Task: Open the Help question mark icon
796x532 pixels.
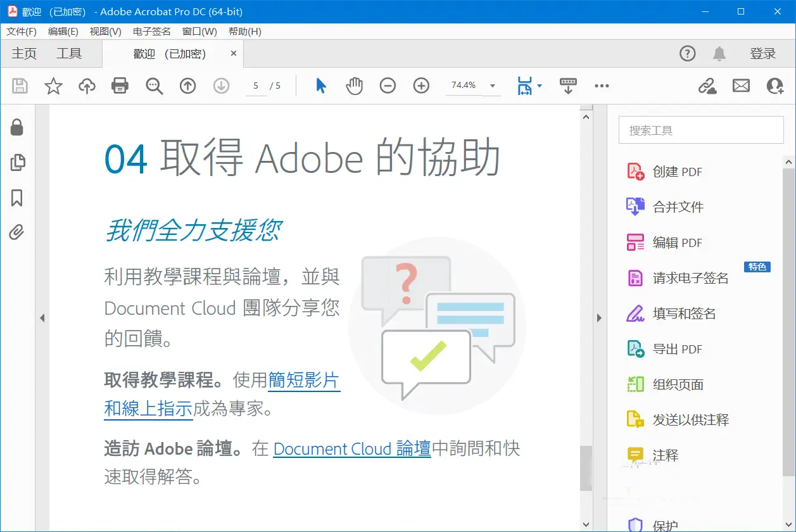Action: (687, 54)
